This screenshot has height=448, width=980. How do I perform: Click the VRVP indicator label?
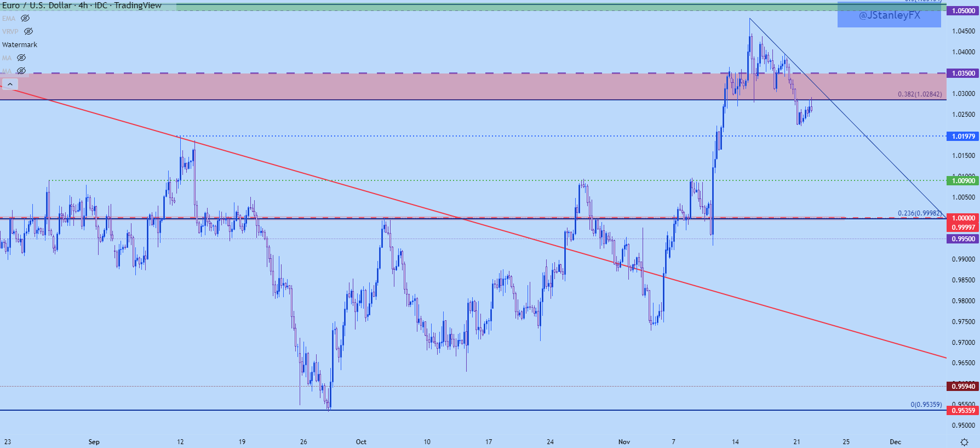(x=10, y=31)
